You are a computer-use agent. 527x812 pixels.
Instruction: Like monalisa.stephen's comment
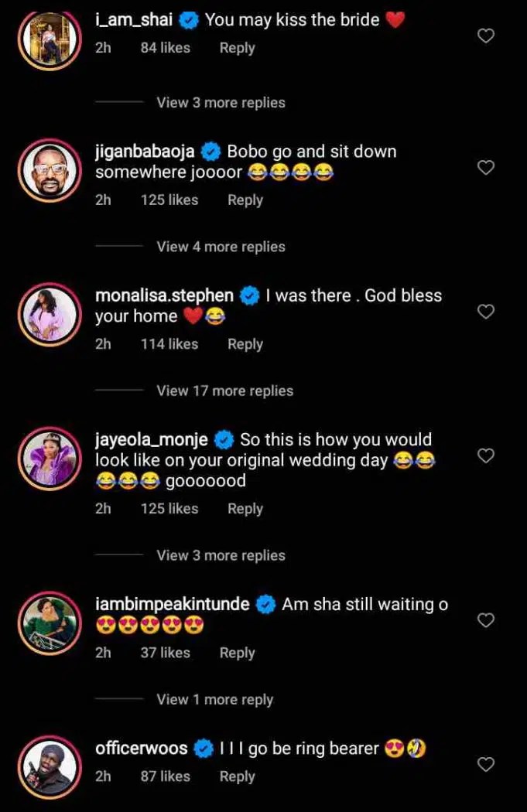click(x=485, y=312)
